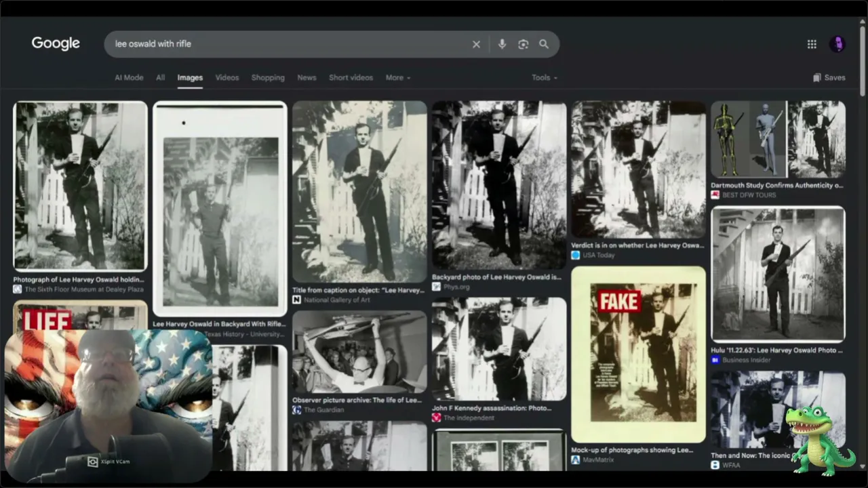868x488 pixels.
Task: Open the News tab
Action: click(x=307, y=78)
